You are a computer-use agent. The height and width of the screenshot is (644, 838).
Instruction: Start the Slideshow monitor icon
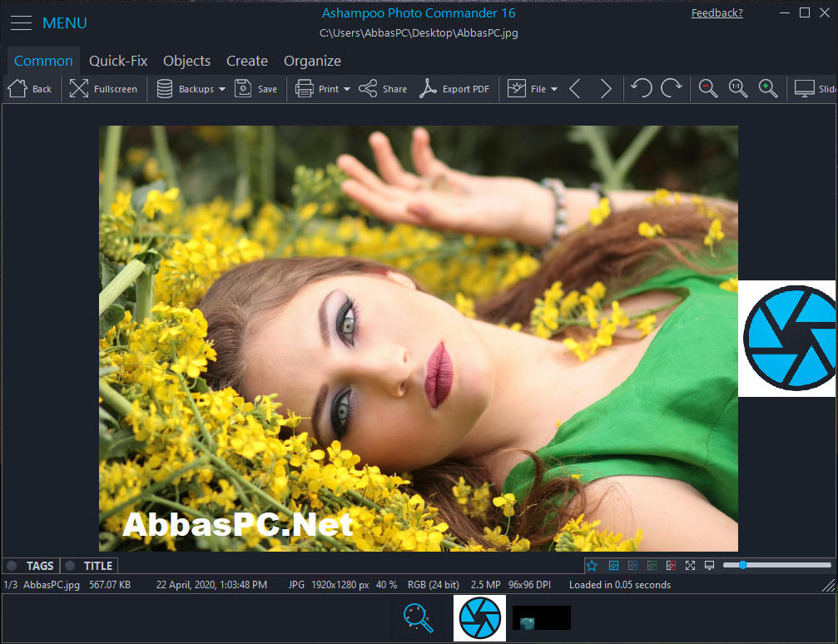point(805,89)
